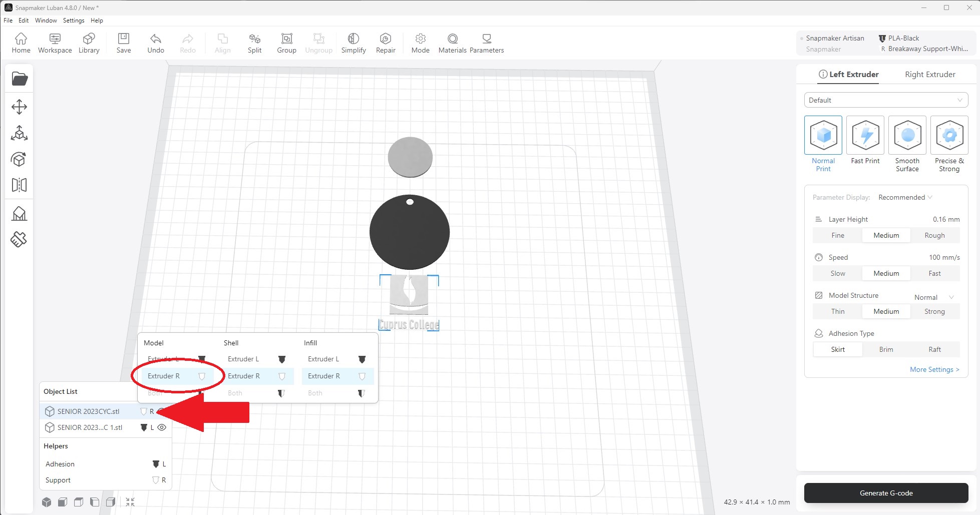Image resolution: width=980 pixels, height=515 pixels.
Task: Click the Repair model icon
Action: 385,43
